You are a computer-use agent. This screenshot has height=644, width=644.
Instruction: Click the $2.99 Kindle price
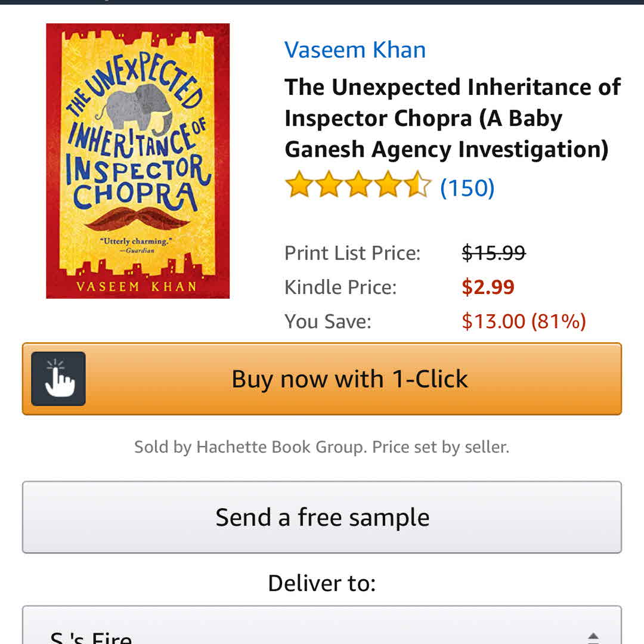pos(488,287)
